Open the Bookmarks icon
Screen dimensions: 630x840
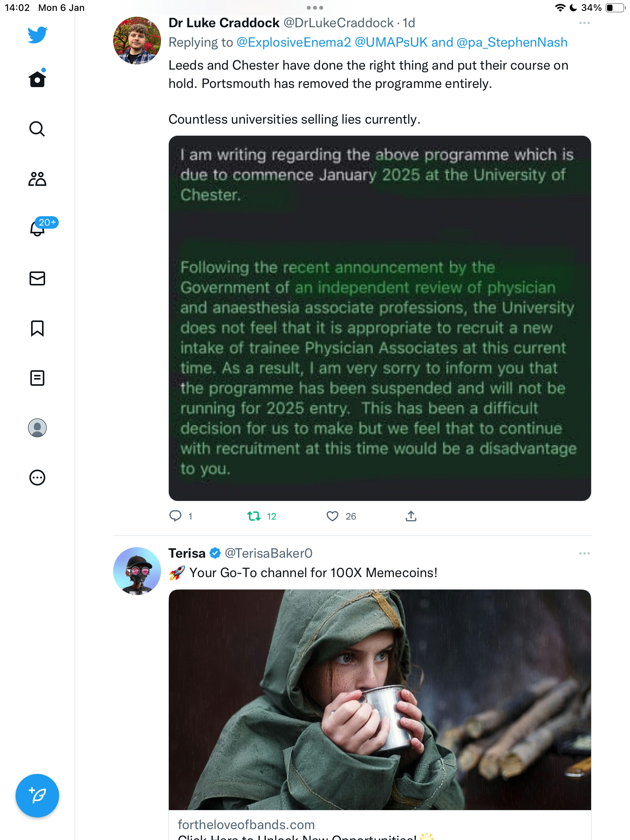click(37, 328)
